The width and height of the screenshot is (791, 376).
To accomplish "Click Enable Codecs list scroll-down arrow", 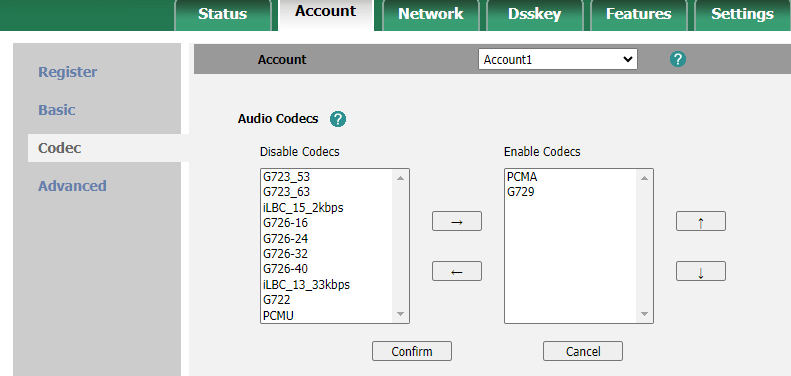I will click(644, 314).
